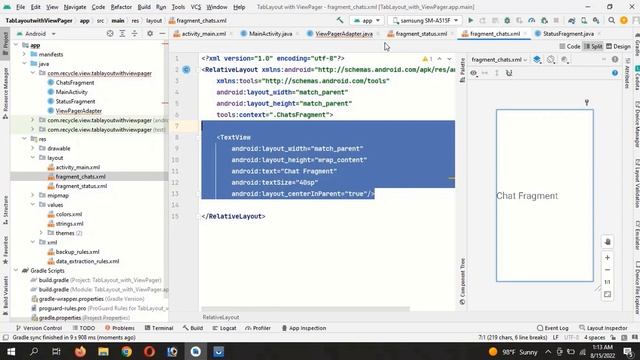Go to next highlighted error arrow
Screen dimensions: 640x360
449,59
